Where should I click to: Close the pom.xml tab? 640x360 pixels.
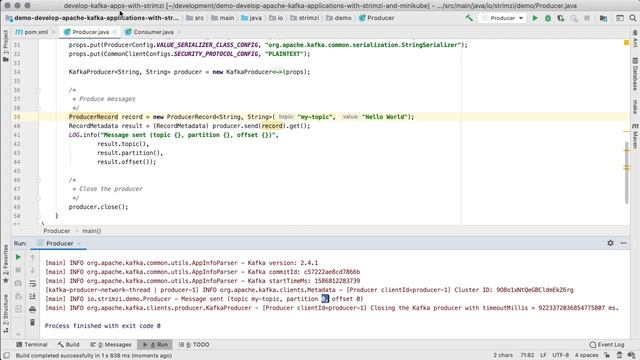(x=53, y=32)
